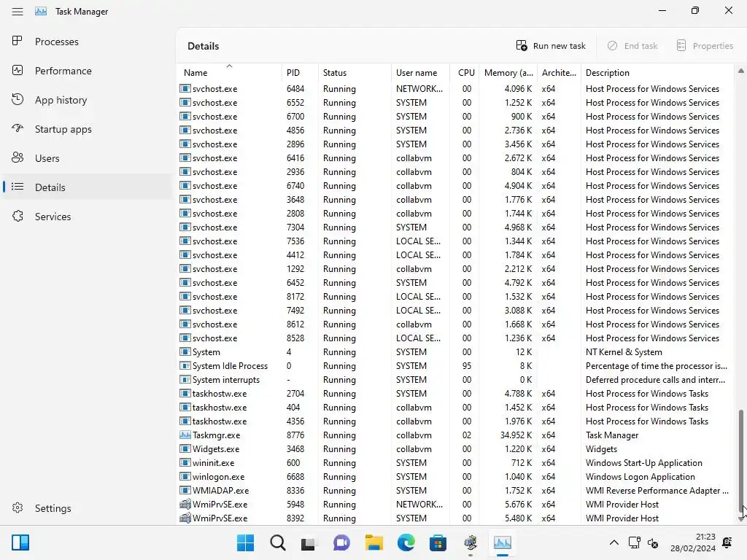Select taskhostw.exe with PID 2704
This screenshot has height=560, width=747.
point(455,393)
